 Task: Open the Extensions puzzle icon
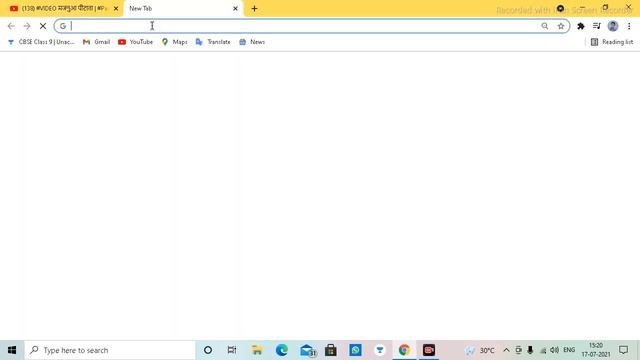pos(580,26)
